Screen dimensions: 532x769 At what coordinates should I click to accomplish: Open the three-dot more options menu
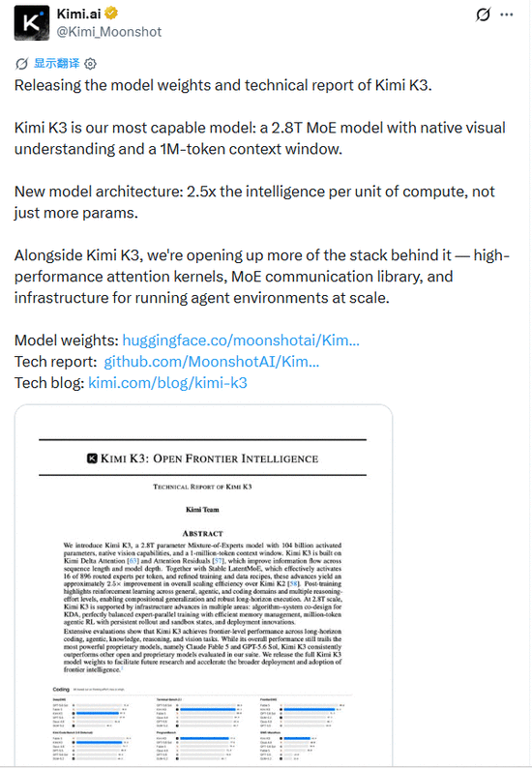point(507,15)
